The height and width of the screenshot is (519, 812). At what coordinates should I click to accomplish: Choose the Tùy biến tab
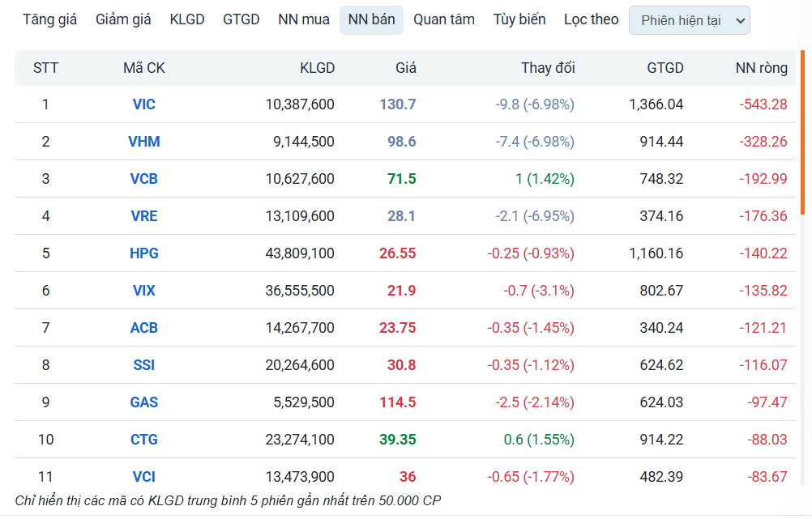pos(519,19)
